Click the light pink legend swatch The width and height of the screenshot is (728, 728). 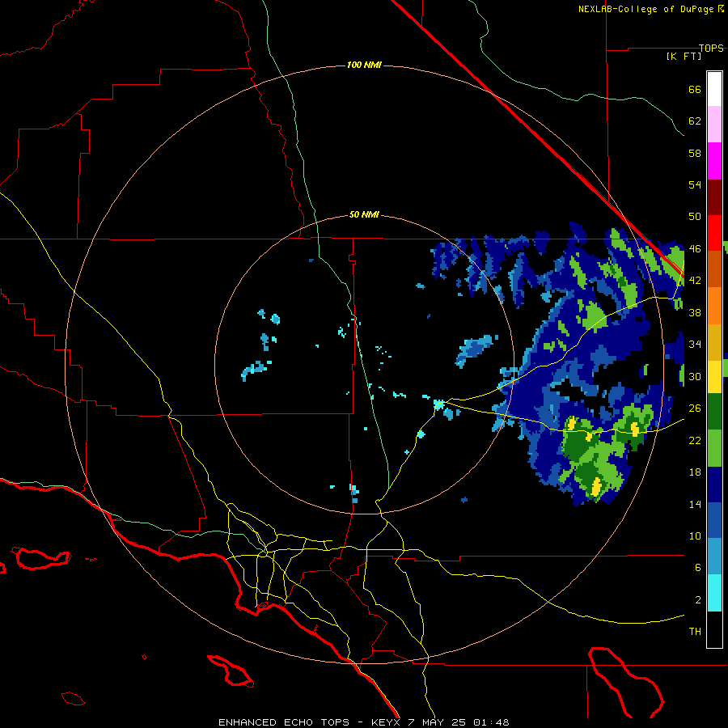714,125
